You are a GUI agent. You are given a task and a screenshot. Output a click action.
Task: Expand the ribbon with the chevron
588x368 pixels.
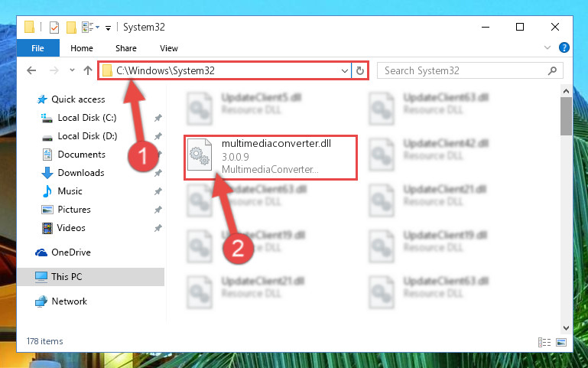(x=547, y=47)
